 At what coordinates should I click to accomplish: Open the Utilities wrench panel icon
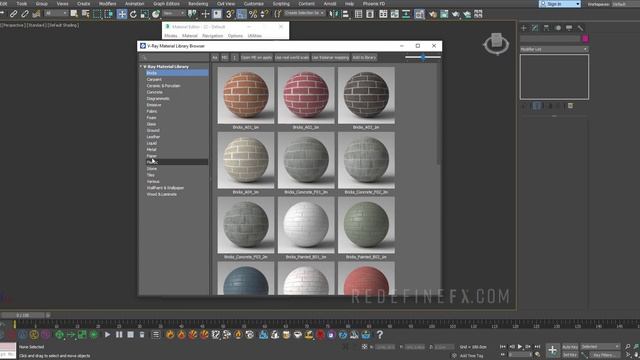pos(580,28)
